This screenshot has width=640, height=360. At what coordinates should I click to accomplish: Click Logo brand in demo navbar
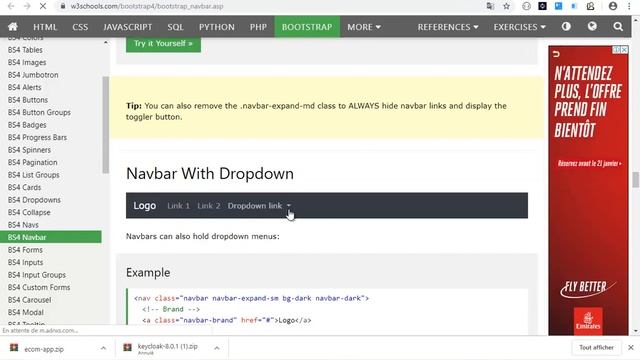click(144, 206)
